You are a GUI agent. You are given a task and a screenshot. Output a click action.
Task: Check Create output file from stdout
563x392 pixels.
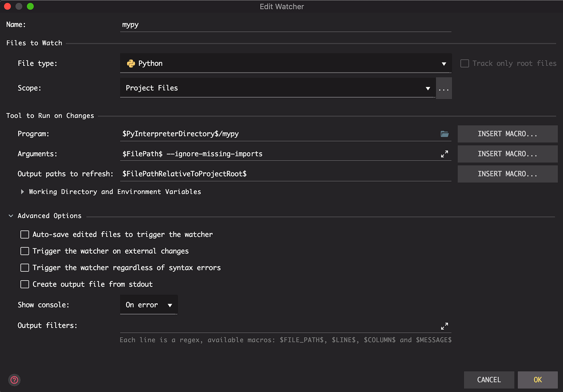[25, 284]
